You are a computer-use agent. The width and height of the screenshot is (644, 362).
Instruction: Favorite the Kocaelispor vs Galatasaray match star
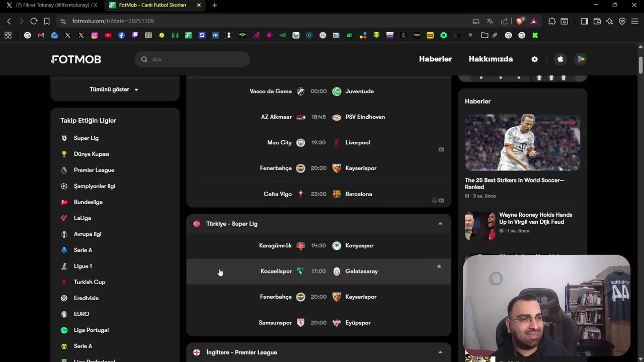(439, 266)
